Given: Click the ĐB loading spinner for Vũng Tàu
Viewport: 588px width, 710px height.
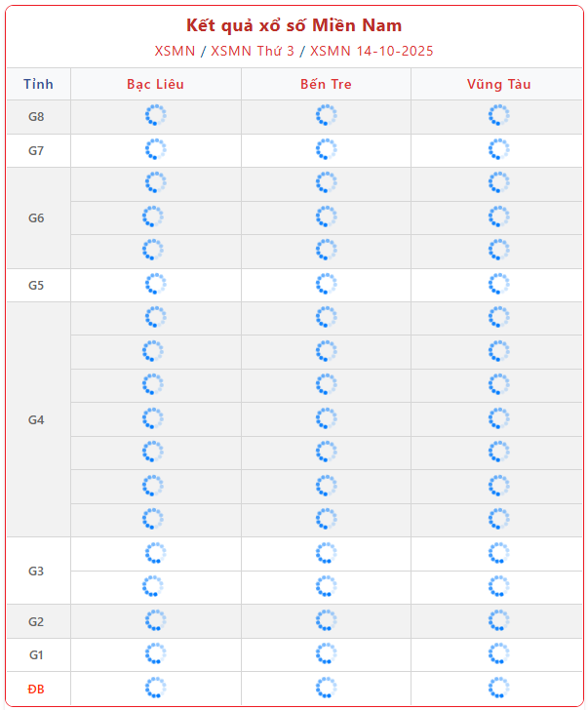Looking at the screenshot, I should coord(498,688).
